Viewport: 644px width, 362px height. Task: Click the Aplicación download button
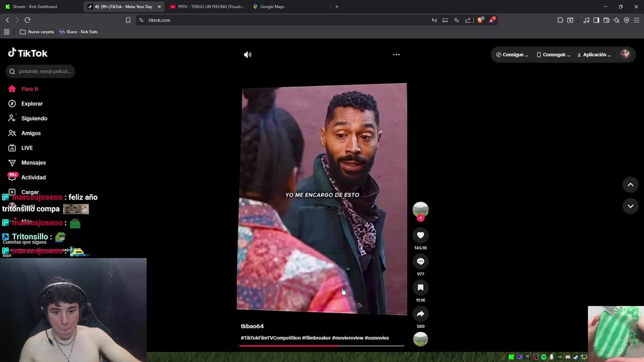[594, 54]
